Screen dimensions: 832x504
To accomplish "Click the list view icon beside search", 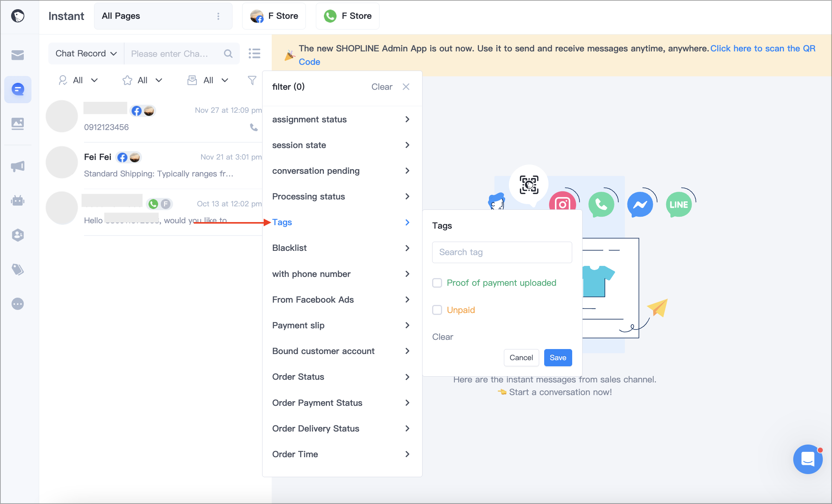I will coord(254,53).
